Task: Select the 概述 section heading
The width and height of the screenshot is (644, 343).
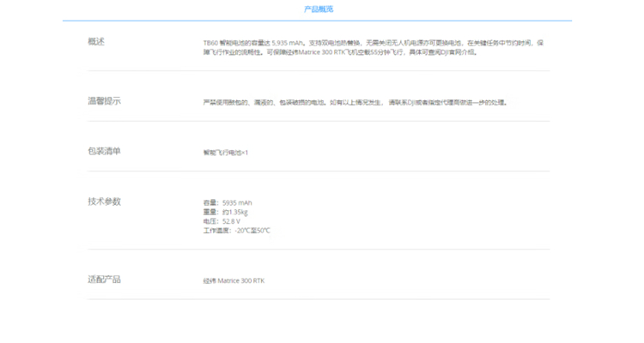Action: click(96, 41)
